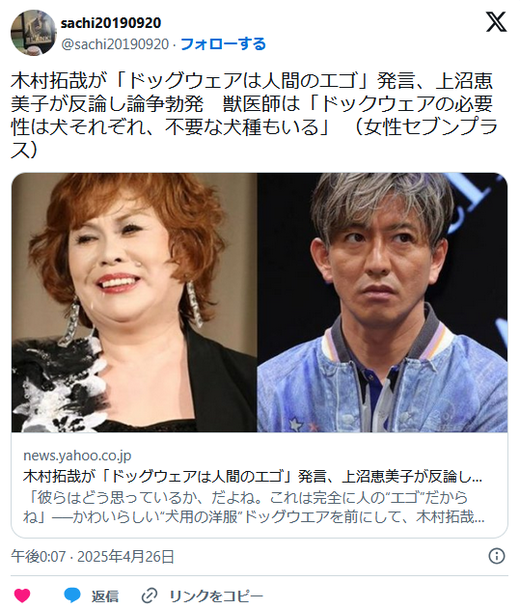The image size is (520, 609).
Task: Click the link card description snippet
Action: (x=254, y=507)
